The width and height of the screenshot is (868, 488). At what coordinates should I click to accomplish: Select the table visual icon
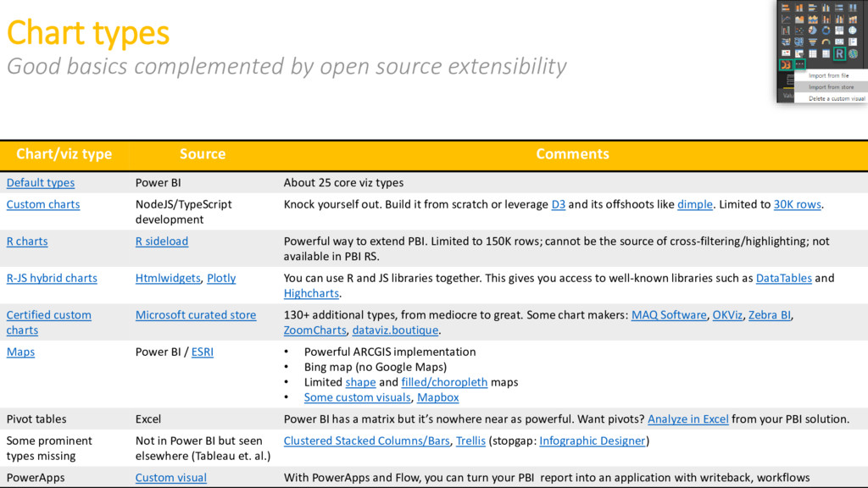point(813,53)
